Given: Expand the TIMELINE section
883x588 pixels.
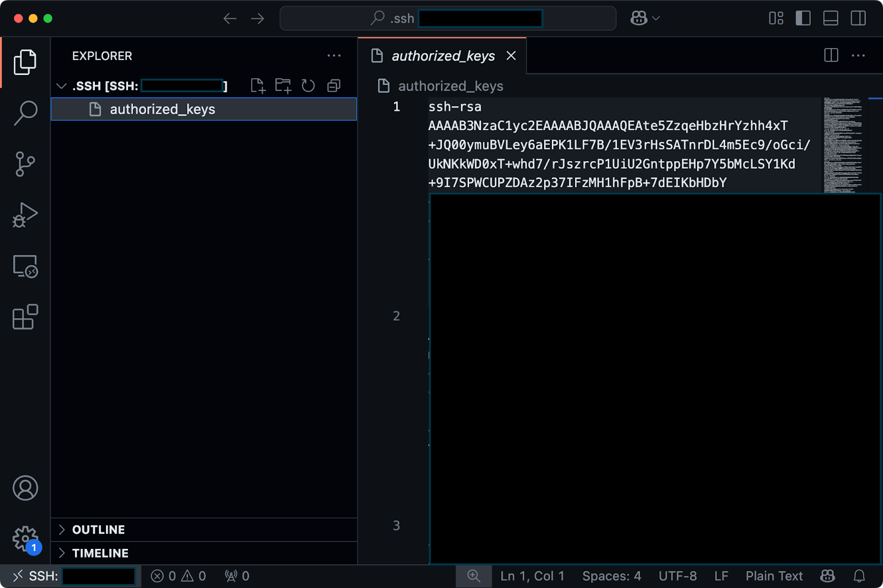Looking at the screenshot, I should coord(204,553).
